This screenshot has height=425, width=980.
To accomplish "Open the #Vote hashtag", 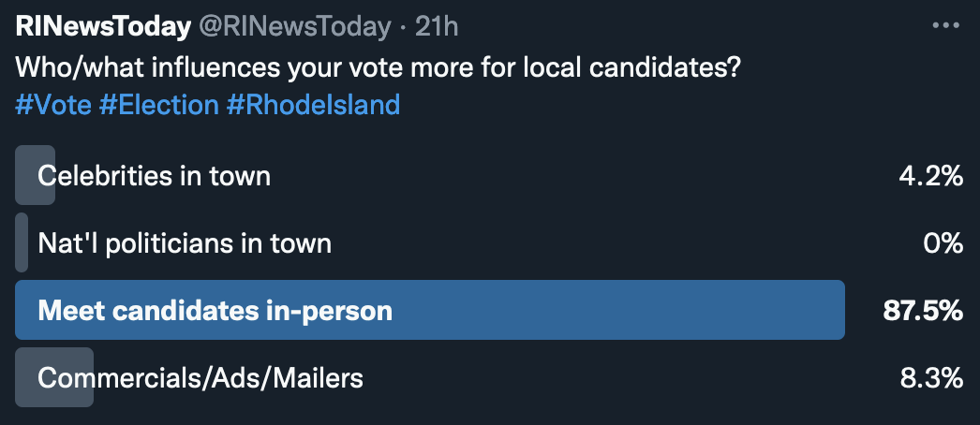I will (53, 103).
